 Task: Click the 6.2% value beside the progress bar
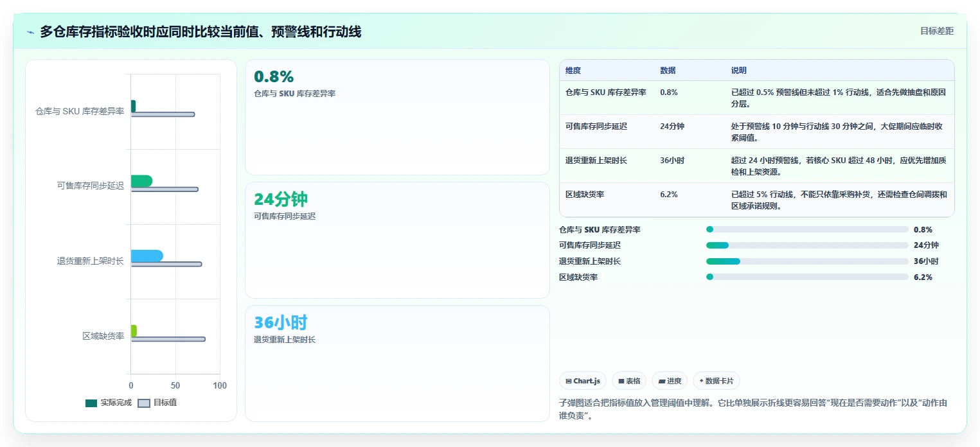point(923,277)
